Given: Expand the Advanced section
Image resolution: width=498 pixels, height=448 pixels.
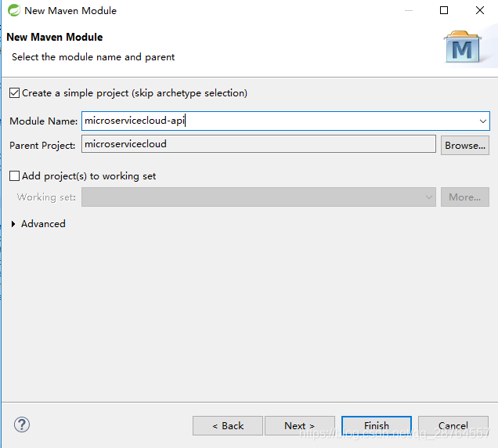Looking at the screenshot, I should [13, 224].
